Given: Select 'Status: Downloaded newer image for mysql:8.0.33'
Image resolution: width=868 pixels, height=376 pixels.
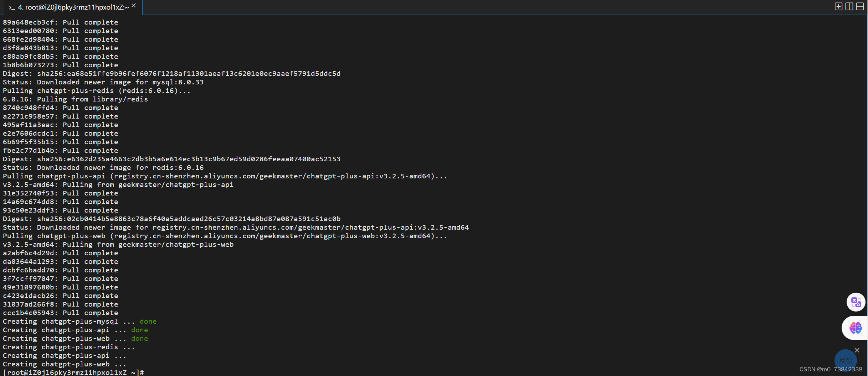Looking at the screenshot, I should (103, 82).
